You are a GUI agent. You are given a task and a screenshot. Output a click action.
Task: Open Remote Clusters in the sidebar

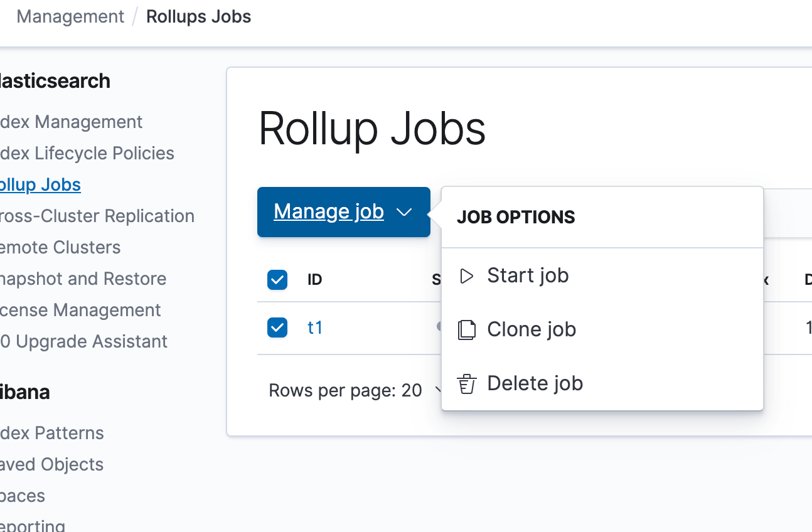pyautogui.click(x=60, y=247)
